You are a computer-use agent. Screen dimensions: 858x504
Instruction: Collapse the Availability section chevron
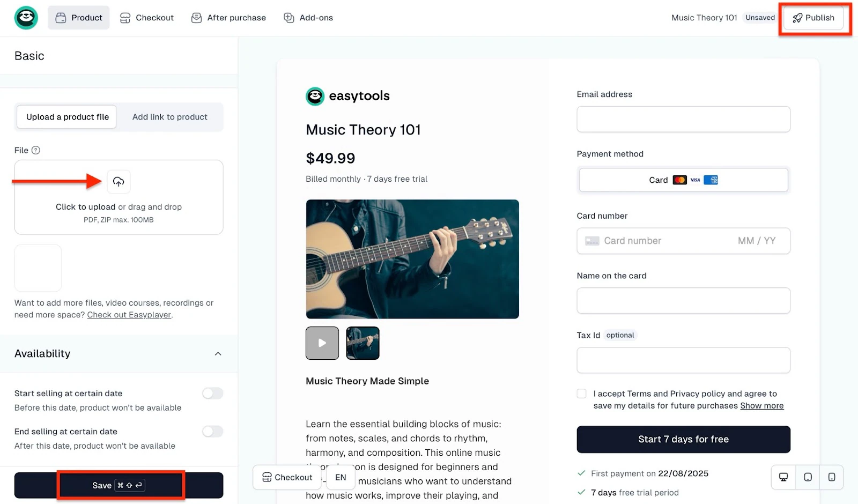click(x=218, y=354)
